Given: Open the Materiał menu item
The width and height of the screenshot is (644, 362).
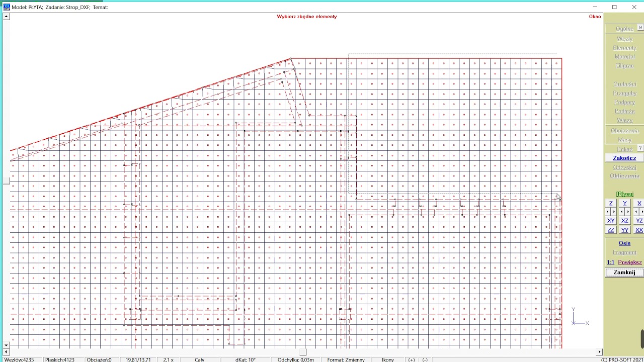Looking at the screenshot, I should pyautogui.click(x=624, y=57).
